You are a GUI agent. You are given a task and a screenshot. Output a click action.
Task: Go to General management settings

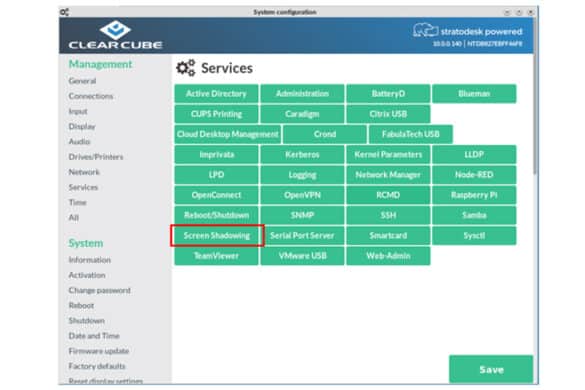coord(82,81)
